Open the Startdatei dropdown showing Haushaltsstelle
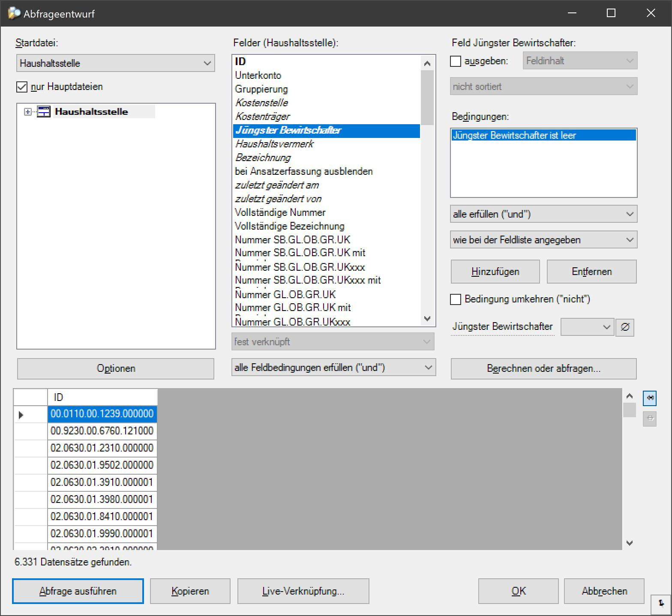Image resolution: width=672 pixels, height=616 pixels. (x=116, y=63)
